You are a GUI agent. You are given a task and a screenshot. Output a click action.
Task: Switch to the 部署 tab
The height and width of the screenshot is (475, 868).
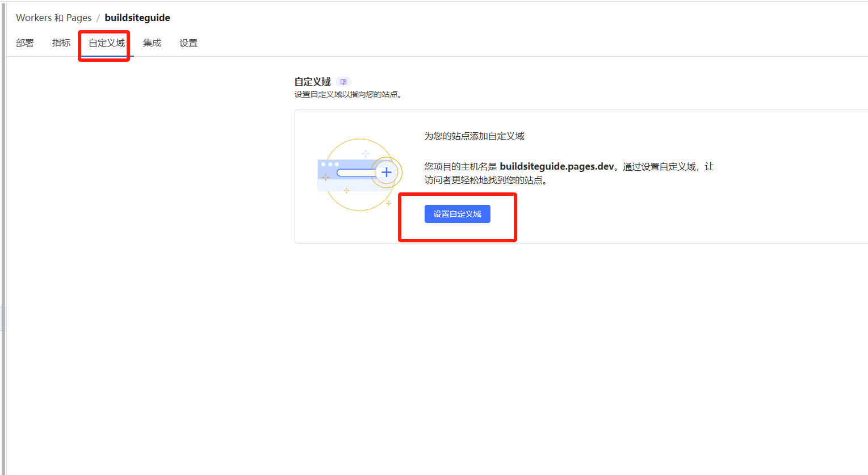25,43
